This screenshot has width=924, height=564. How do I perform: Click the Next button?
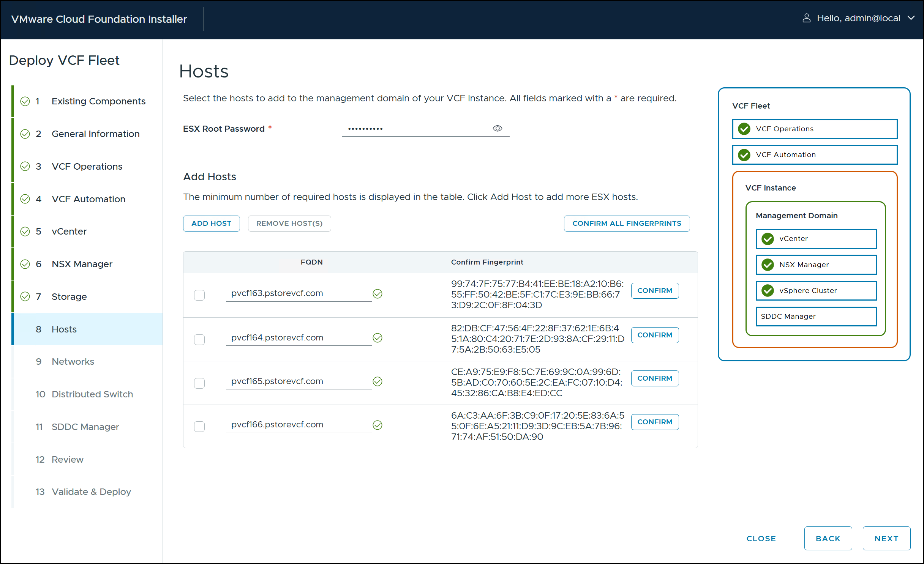point(886,539)
